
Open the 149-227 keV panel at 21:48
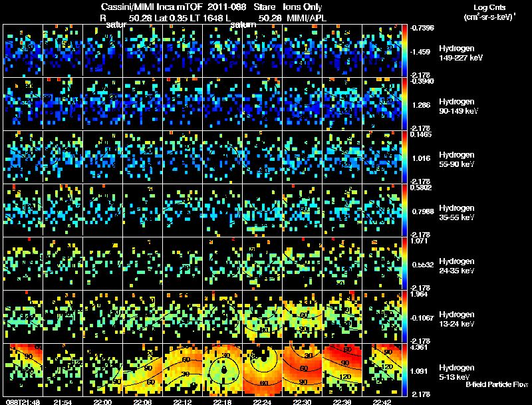[x=23, y=51]
